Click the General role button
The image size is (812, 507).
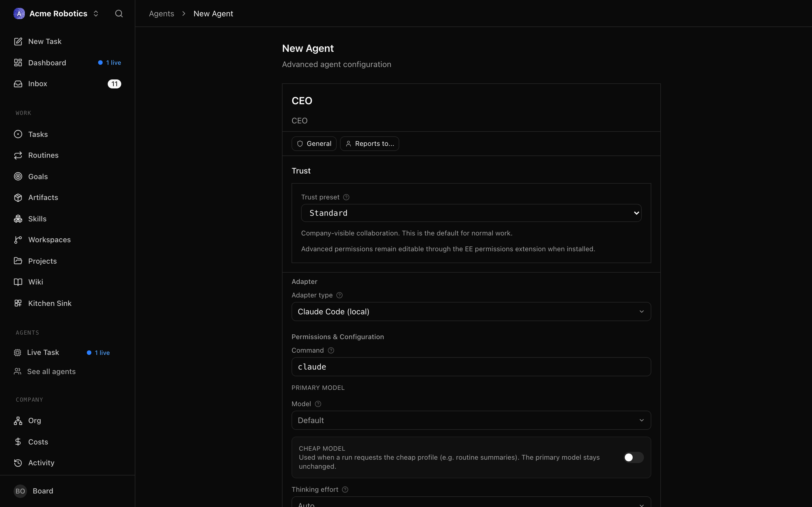(314, 144)
